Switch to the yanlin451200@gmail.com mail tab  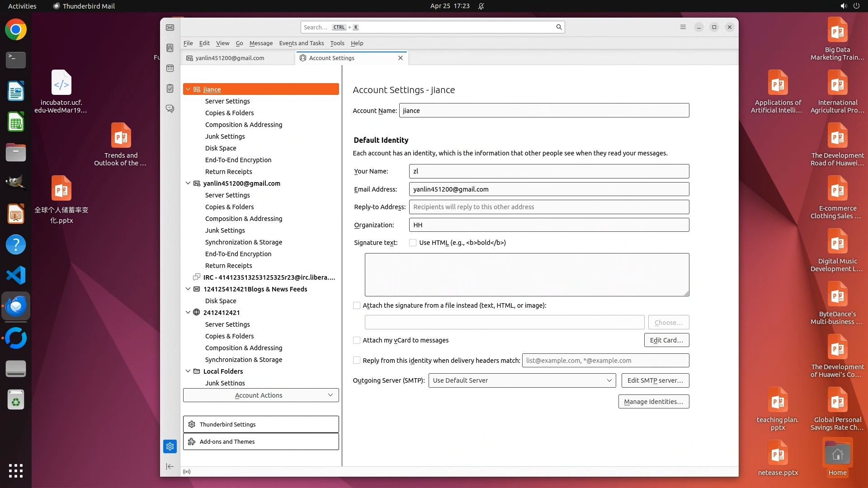point(230,58)
